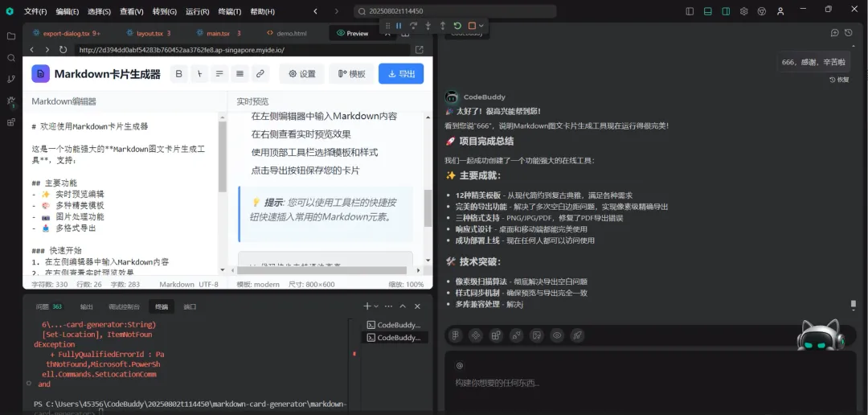Click preview browser back arrow
Viewport: 868px width, 415px height.
[x=32, y=50]
